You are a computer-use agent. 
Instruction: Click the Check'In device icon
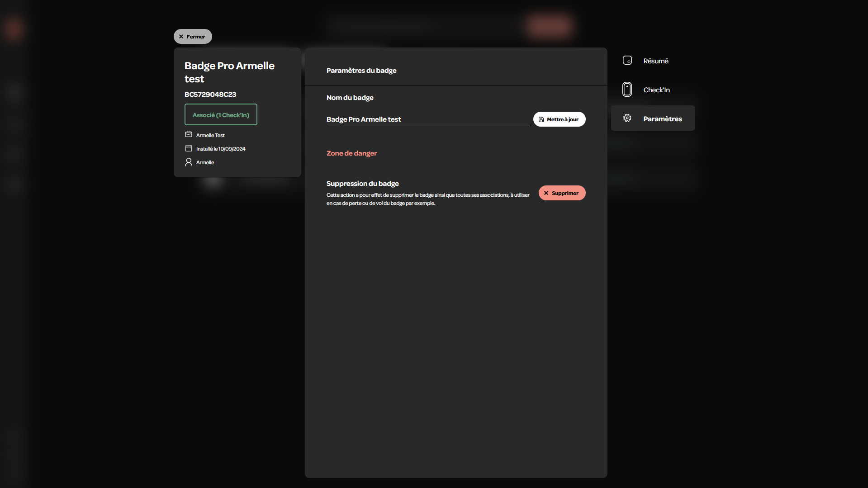click(x=627, y=90)
